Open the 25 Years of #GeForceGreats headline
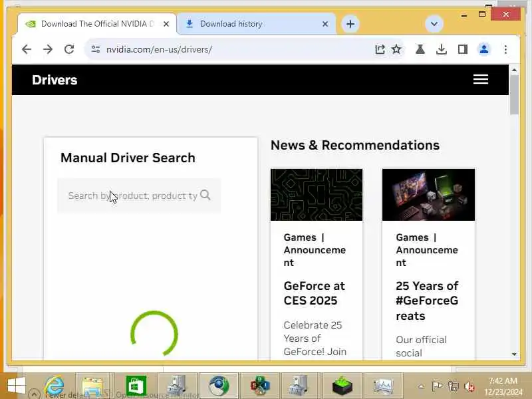 tap(427, 301)
